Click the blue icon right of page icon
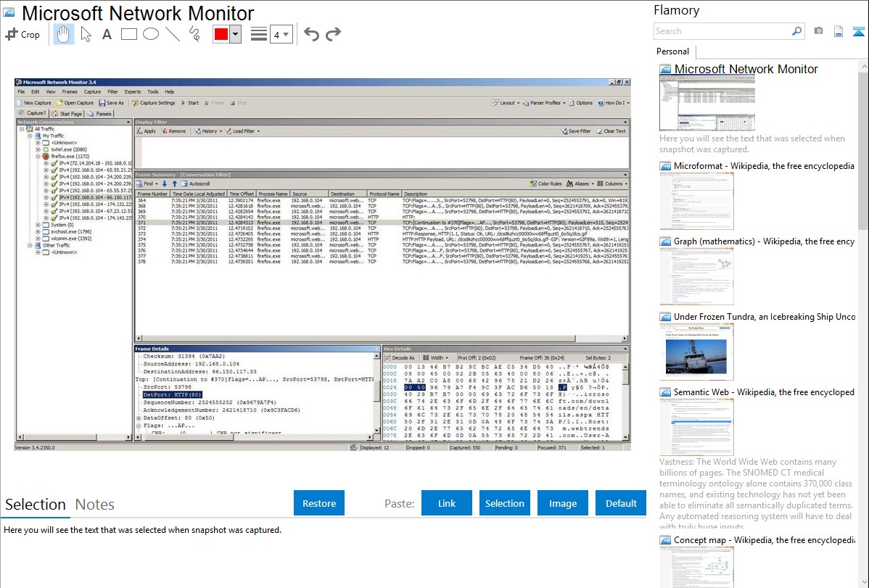 [x=858, y=31]
